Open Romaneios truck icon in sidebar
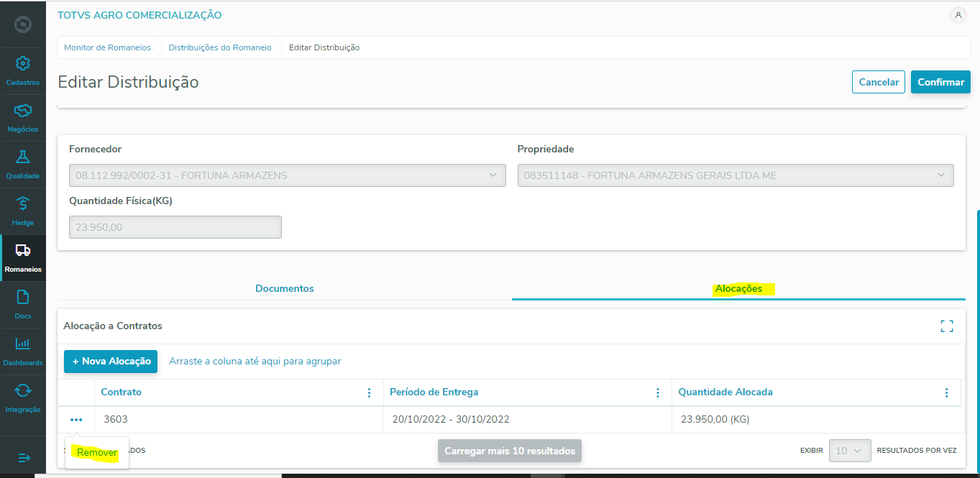 click(23, 250)
